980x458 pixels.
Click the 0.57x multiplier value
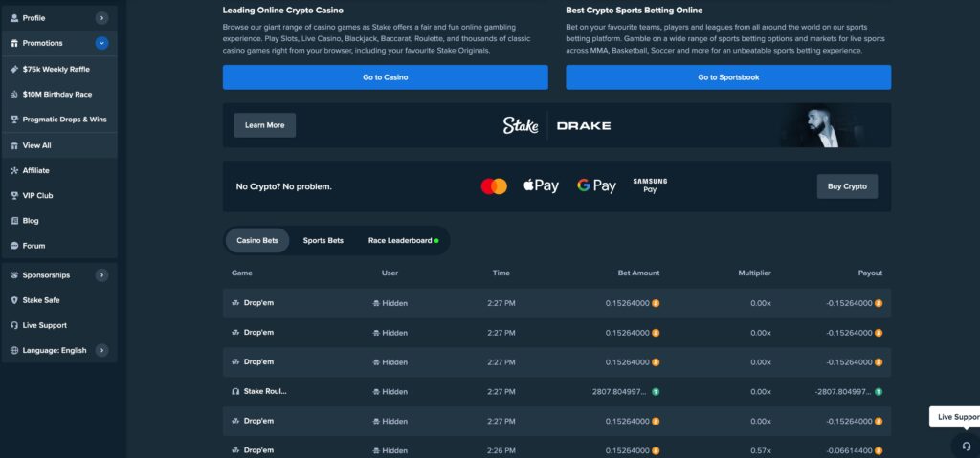point(761,450)
